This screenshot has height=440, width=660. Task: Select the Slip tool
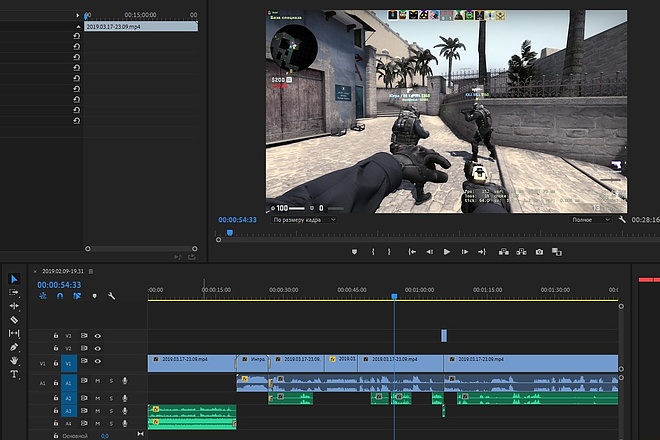click(x=14, y=333)
